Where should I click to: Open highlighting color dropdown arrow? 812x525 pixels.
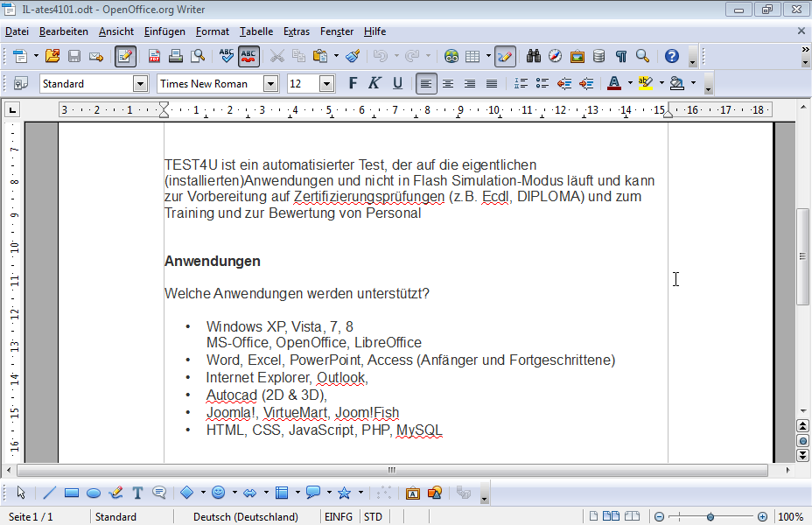661,83
